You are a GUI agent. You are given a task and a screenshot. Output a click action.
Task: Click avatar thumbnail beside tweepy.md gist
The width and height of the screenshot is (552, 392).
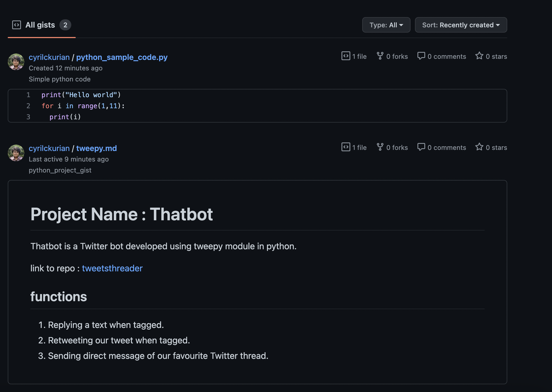click(16, 153)
